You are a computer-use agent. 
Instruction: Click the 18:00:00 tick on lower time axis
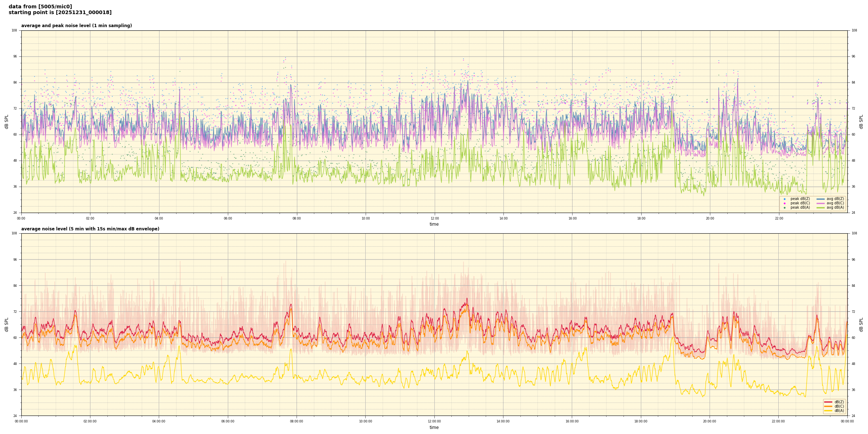pyautogui.click(x=641, y=421)
